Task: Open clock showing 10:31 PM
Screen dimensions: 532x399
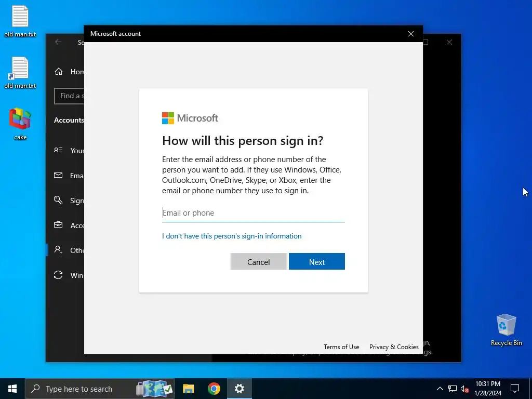Action: pos(487,389)
